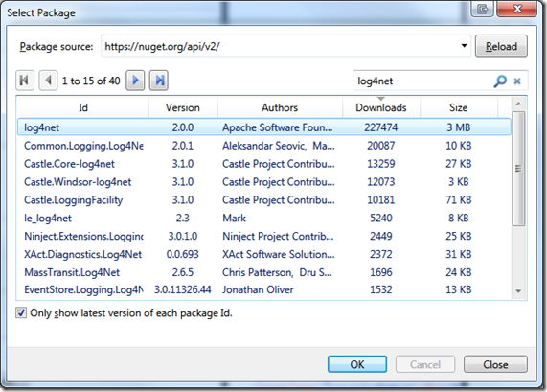This screenshot has height=392, width=547.
Task: Click the 5240 downloads value
Action: (381, 219)
